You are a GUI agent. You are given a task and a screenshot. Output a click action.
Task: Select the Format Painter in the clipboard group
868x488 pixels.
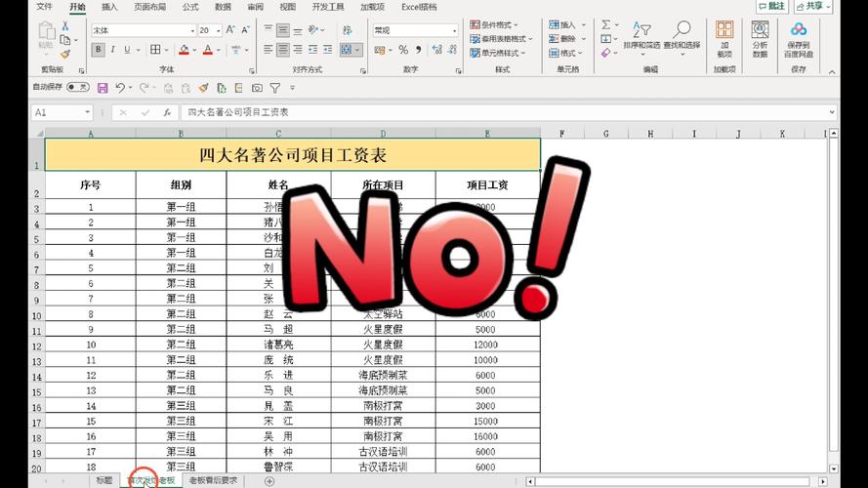coord(65,54)
